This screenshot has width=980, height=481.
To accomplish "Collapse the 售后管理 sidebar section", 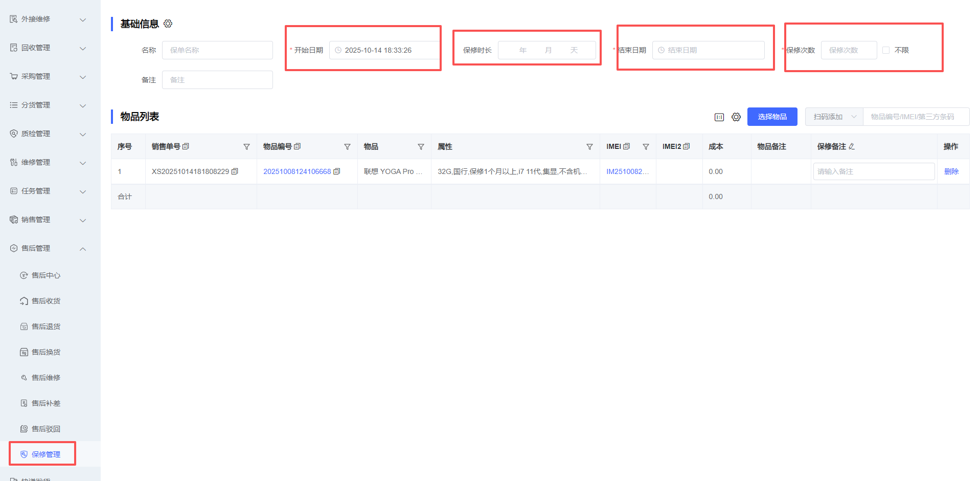I will pos(82,249).
